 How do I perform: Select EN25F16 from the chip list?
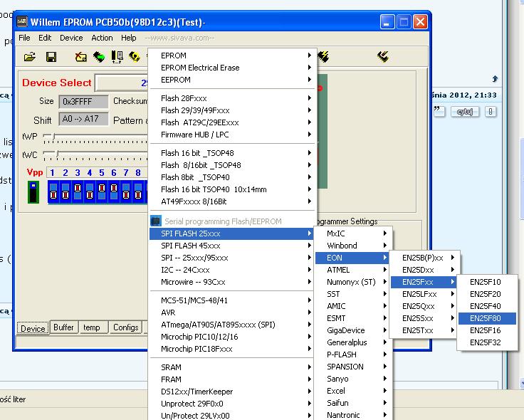click(485, 330)
